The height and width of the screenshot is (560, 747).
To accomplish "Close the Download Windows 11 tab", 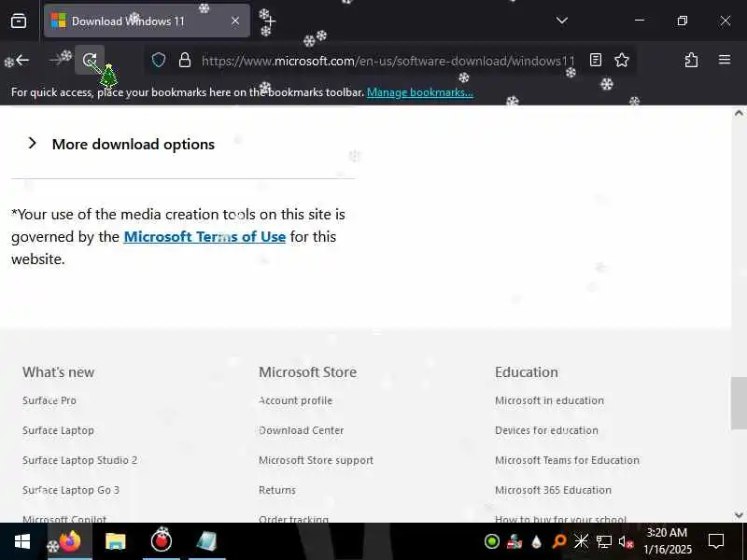I will click(x=235, y=21).
